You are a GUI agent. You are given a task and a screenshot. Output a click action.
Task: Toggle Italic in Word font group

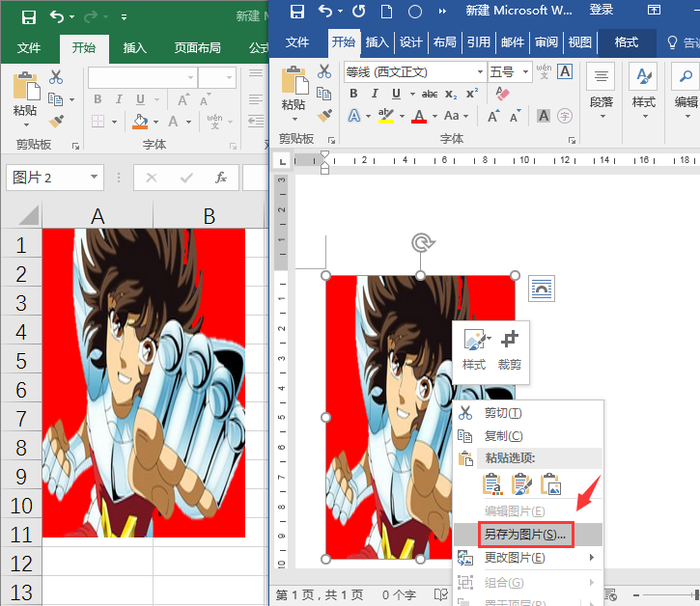point(375,94)
